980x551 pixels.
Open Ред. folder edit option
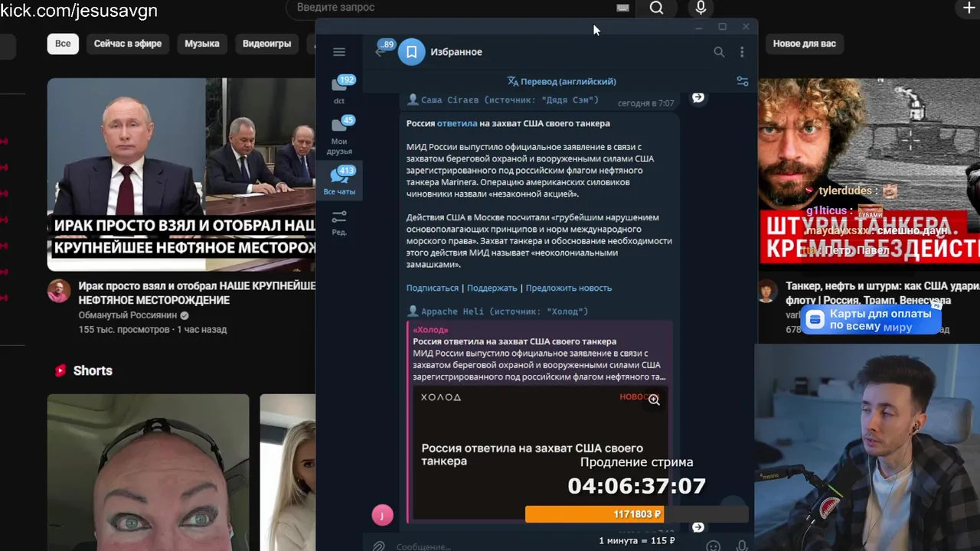[x=339, y=223]
